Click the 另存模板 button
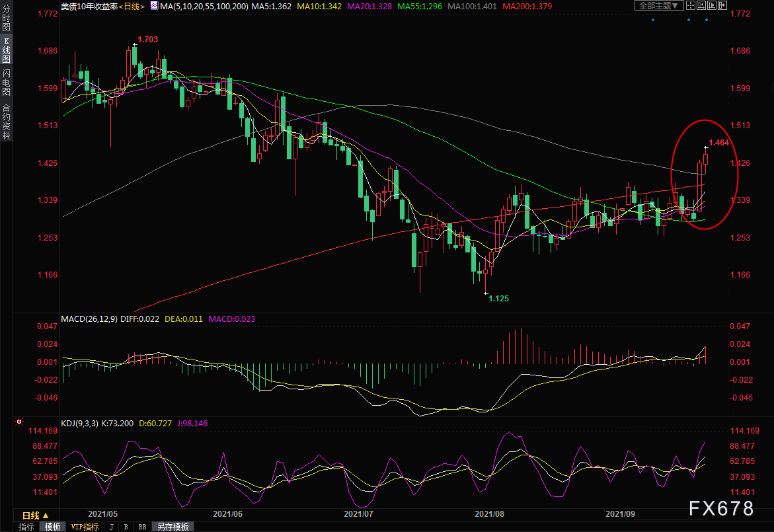The image size is (774, 532). (x=173, y=527)
